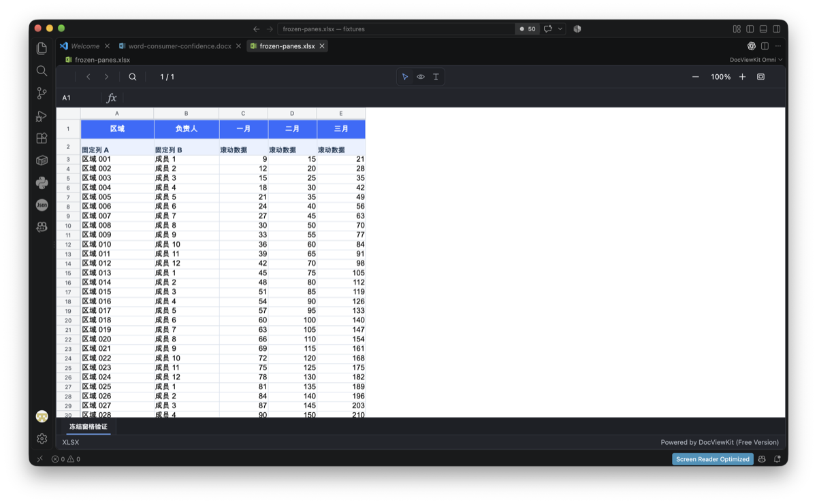Screen dimensions: 817x504
Task: Open the Extensions view
Action: 42,138
